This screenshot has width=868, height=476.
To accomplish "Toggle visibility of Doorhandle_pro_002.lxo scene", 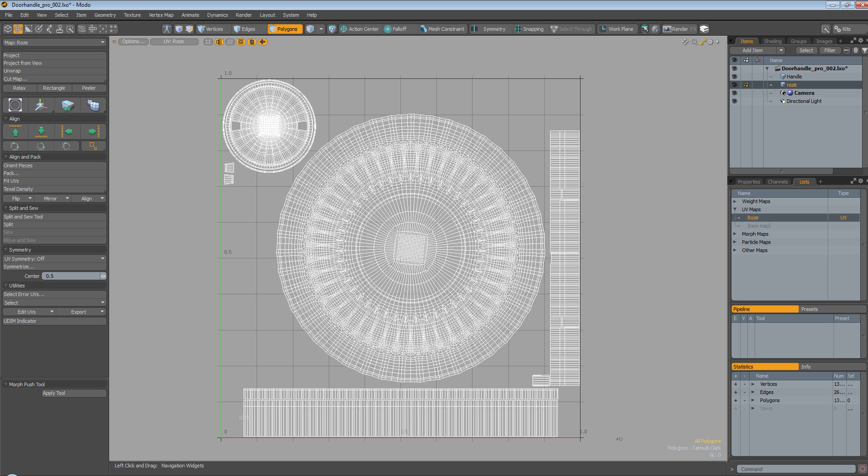I will (734, 68).
